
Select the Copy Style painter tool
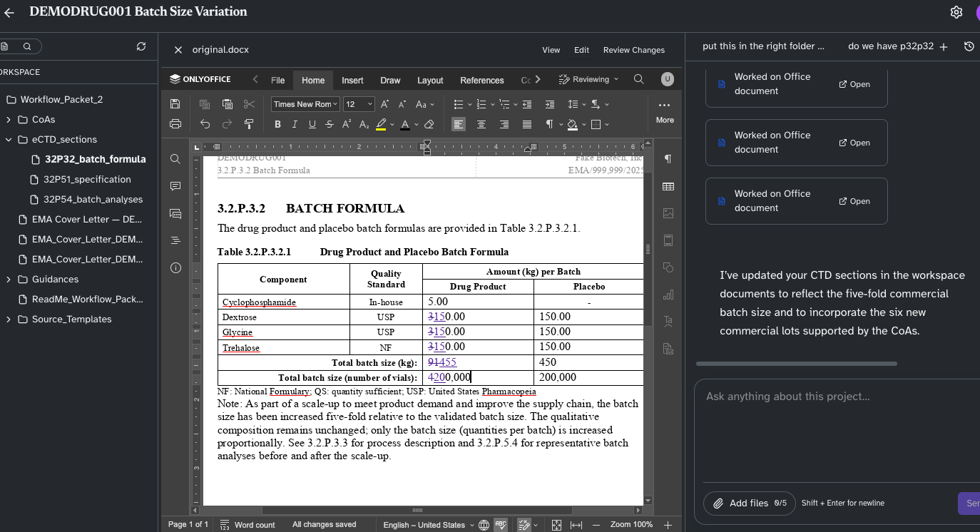[x=249, y=124]
